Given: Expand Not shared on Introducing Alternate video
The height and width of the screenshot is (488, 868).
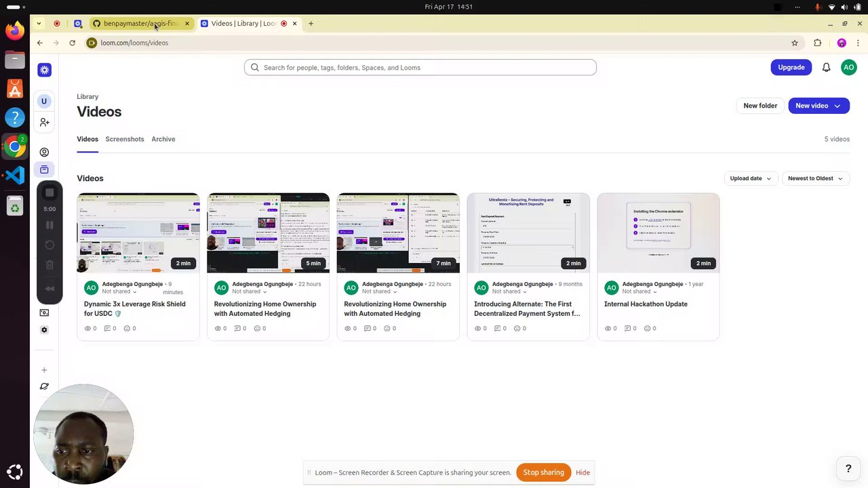Looking at the screenshot, I should coord(509,291).
